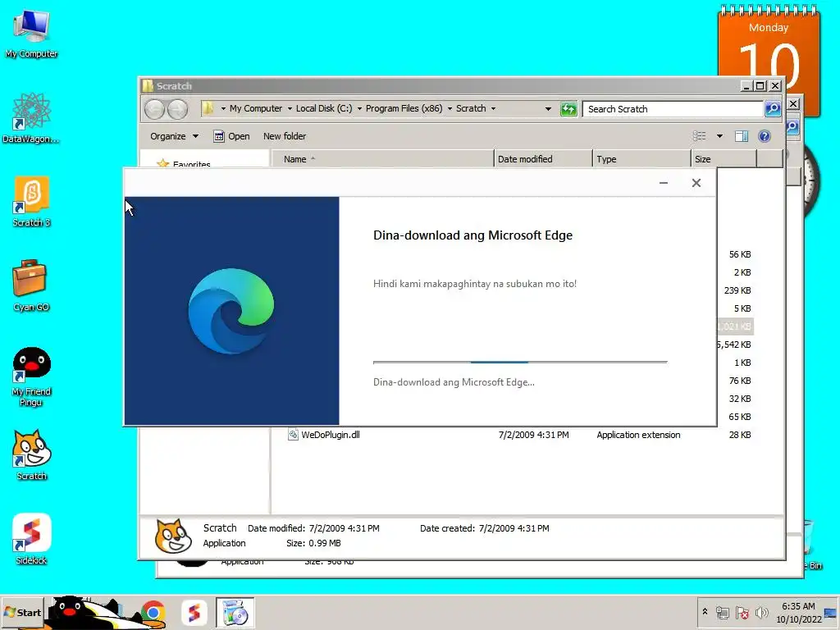Click New folder in toolbar
The height and width of the screenshot is (630, 840).
(285, 136)
